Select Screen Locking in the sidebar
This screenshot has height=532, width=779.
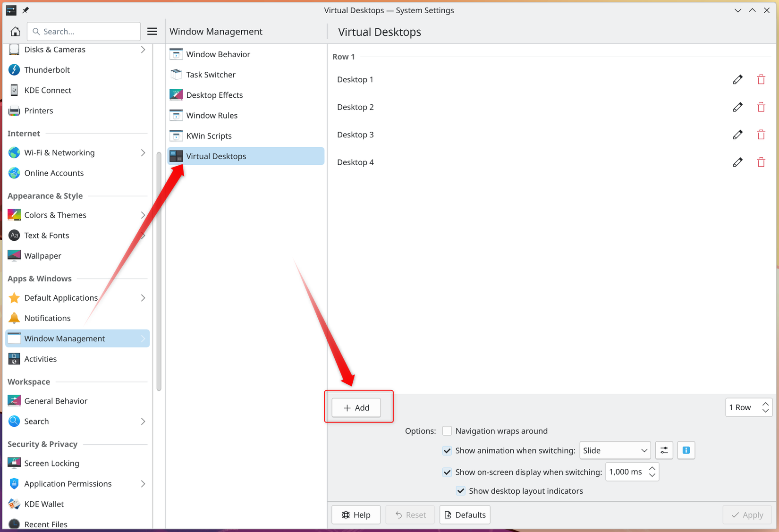(x=52, y=463)
